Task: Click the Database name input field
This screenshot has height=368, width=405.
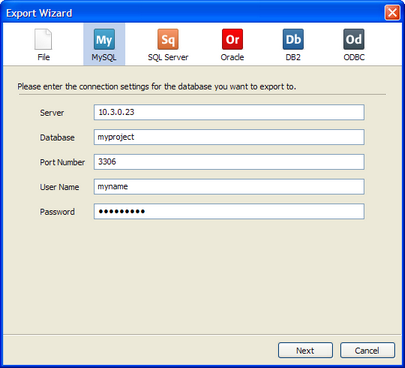Action: [229, 137]
